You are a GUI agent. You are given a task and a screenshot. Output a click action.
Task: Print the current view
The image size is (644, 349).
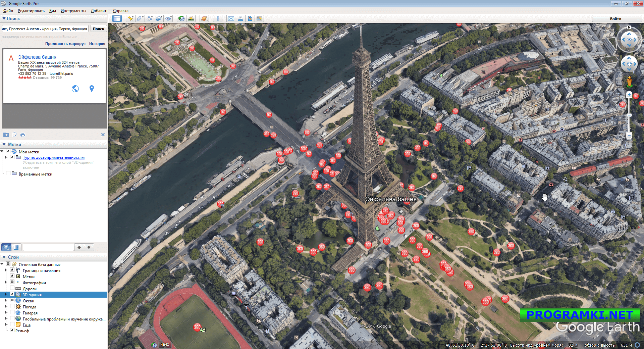[240, 18]
